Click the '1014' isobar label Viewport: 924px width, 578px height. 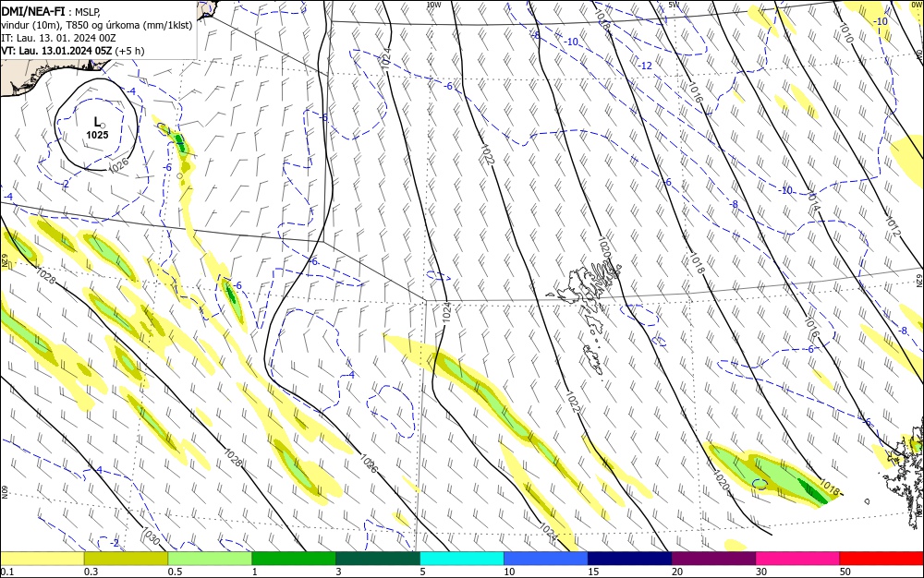pyautogui.click(x=813, y=203)
